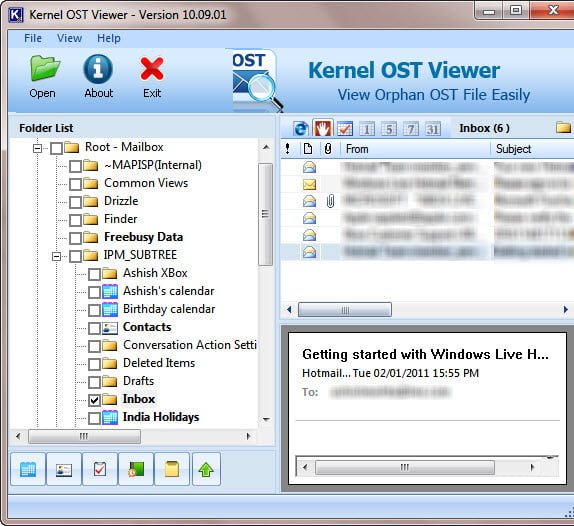Sort messages by From column

[414, 149]
